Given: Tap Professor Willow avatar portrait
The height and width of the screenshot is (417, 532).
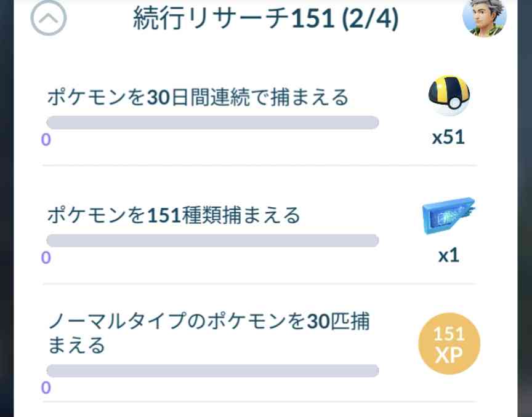Looking at the screenshot, I should [x=484, y=17].
